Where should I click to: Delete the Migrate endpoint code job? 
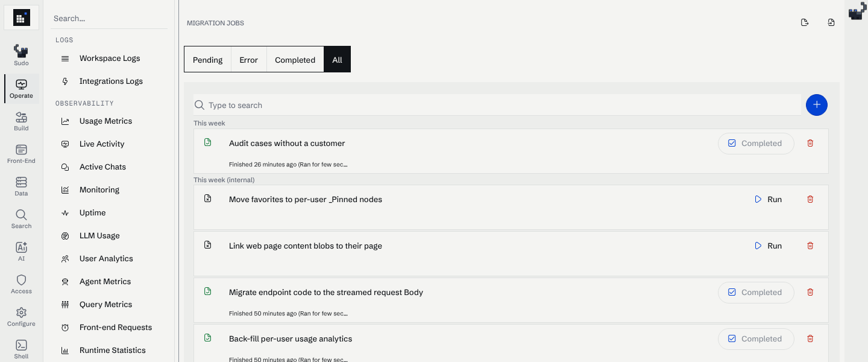810,292
